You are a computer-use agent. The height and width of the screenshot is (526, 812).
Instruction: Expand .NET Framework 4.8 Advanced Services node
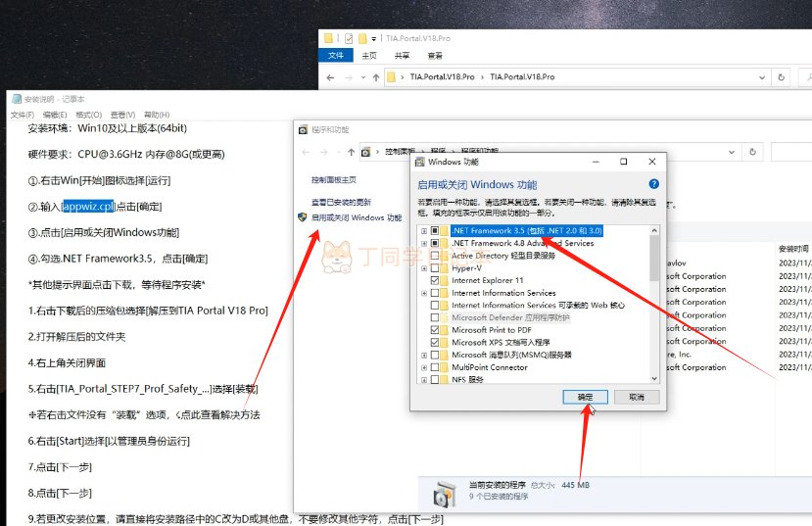(424, 243)
